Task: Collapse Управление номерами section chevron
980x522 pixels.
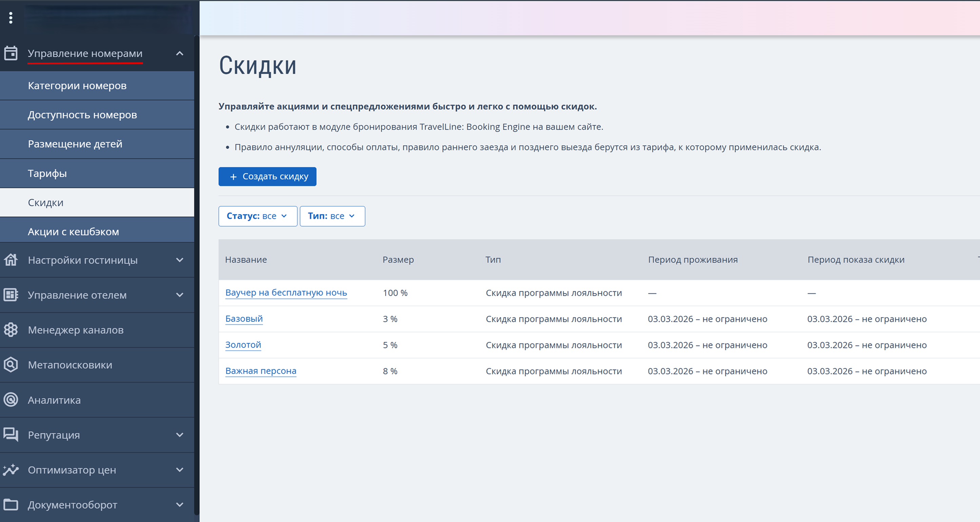Action: pyautogui.click(x=180, y=54)
